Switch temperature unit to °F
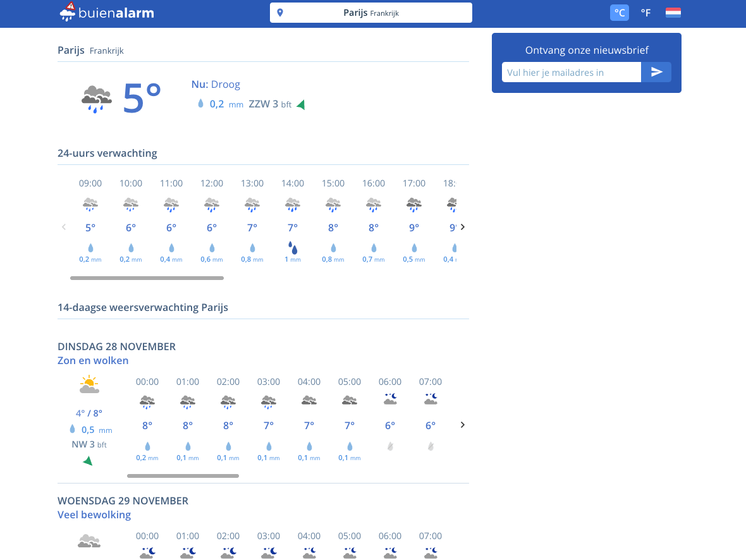This screenshot has width=746, height=560. [x=645, y=13]
